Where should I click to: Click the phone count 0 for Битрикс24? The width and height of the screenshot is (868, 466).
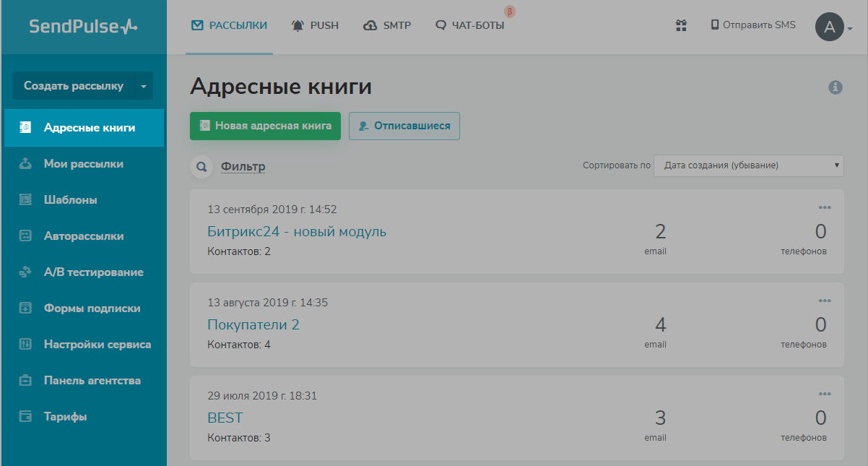[820, 231]
